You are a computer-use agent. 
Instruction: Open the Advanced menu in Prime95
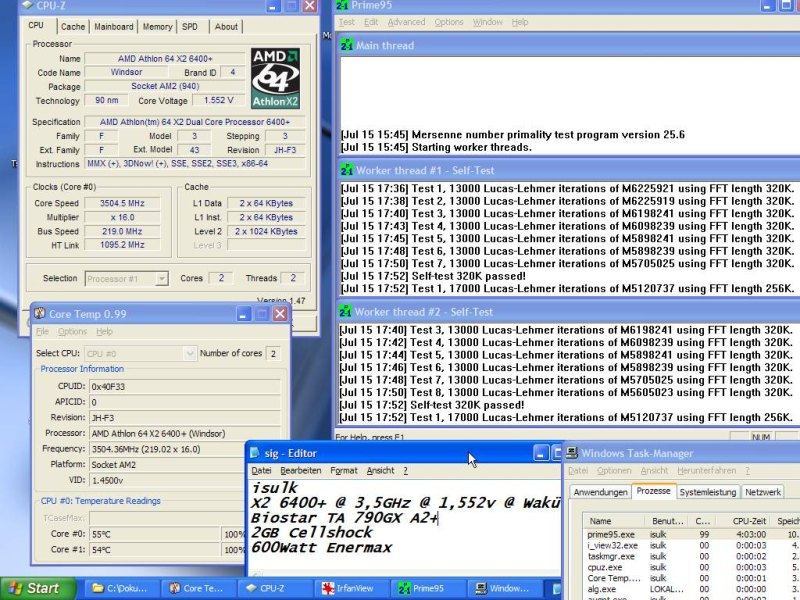pyautogui.click(x=406, y=22)
